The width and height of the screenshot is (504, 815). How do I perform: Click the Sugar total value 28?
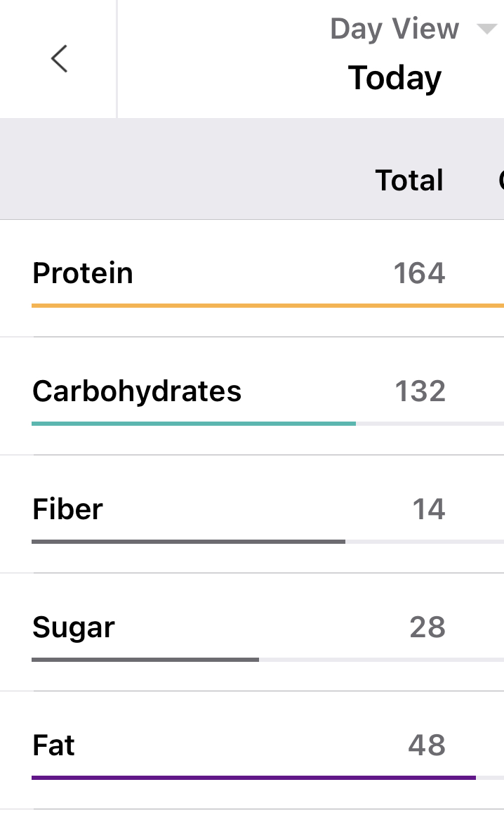pyautogui.click(x=427, y=627)
